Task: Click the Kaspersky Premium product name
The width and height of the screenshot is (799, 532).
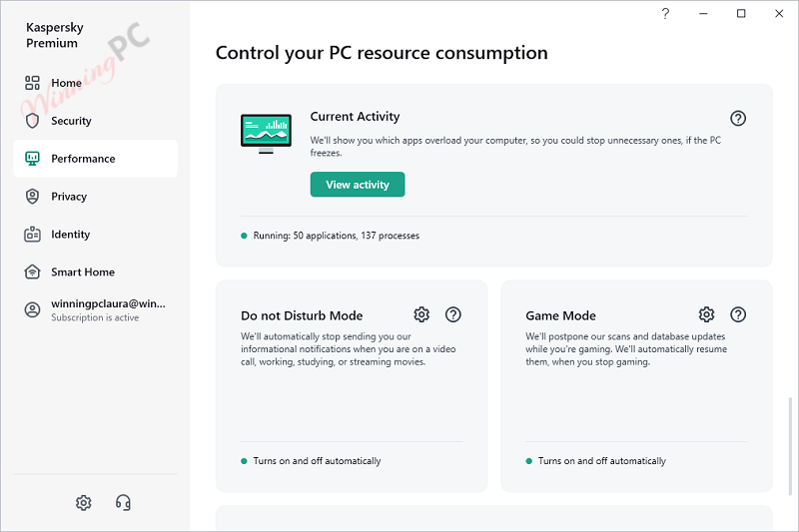Action: (55, 35)
